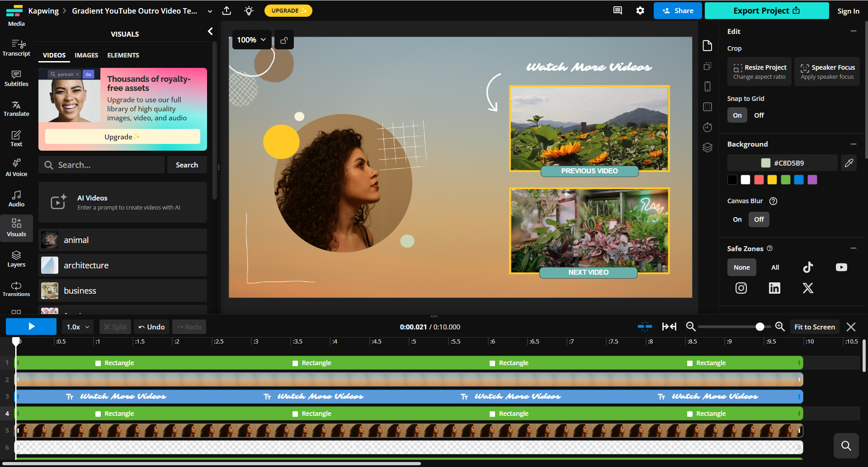
Task: Open the Transcript panel
Action: (16, 47)
